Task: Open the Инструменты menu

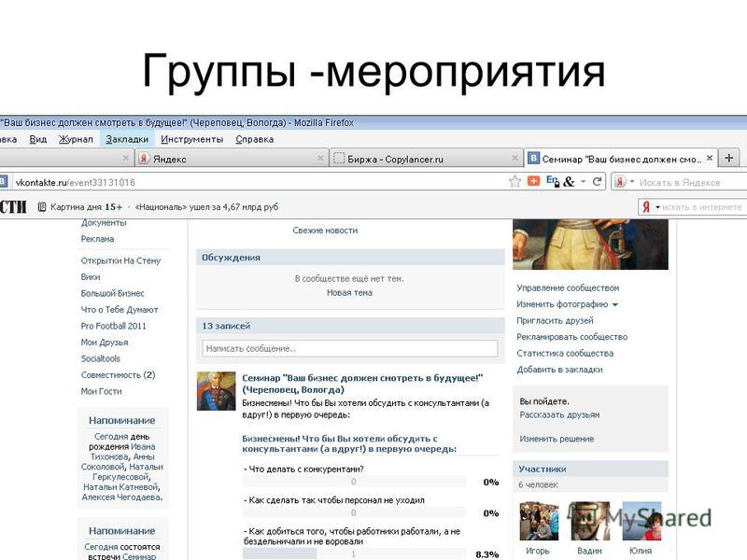Action: point(192,139)
